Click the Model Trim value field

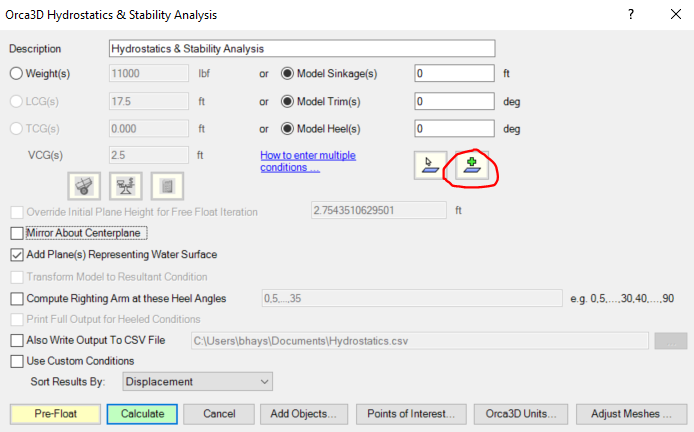[x=455, y=101]
